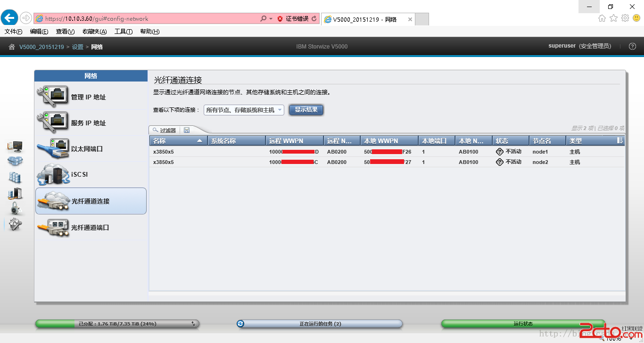644x343 pixels.
Task: Click the smiley feedback icon
Action: coord(636,18)
